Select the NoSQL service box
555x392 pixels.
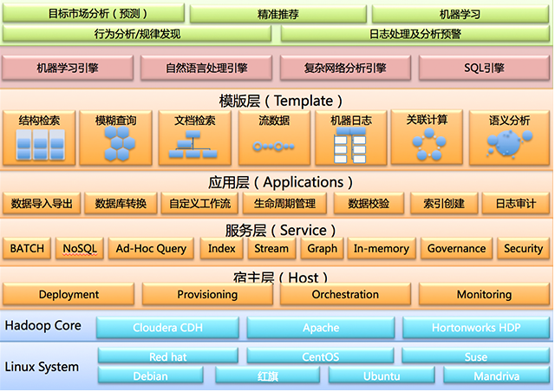[x=82, y=249]
